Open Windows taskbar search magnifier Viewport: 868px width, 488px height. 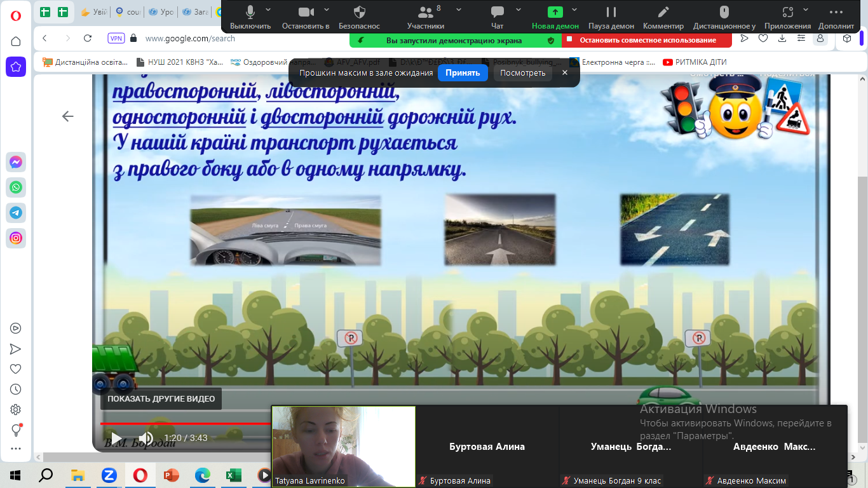click(x=46, y=475)
